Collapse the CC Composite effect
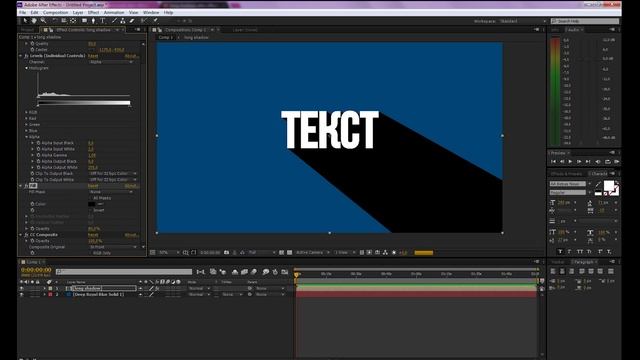640x360 pixels. click(20, 235)
